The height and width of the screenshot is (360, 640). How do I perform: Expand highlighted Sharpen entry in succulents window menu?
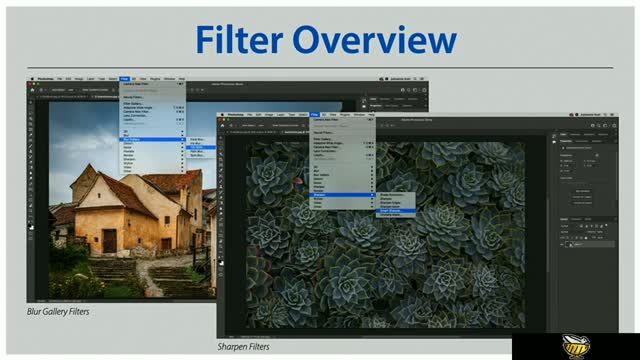(342, 195)
